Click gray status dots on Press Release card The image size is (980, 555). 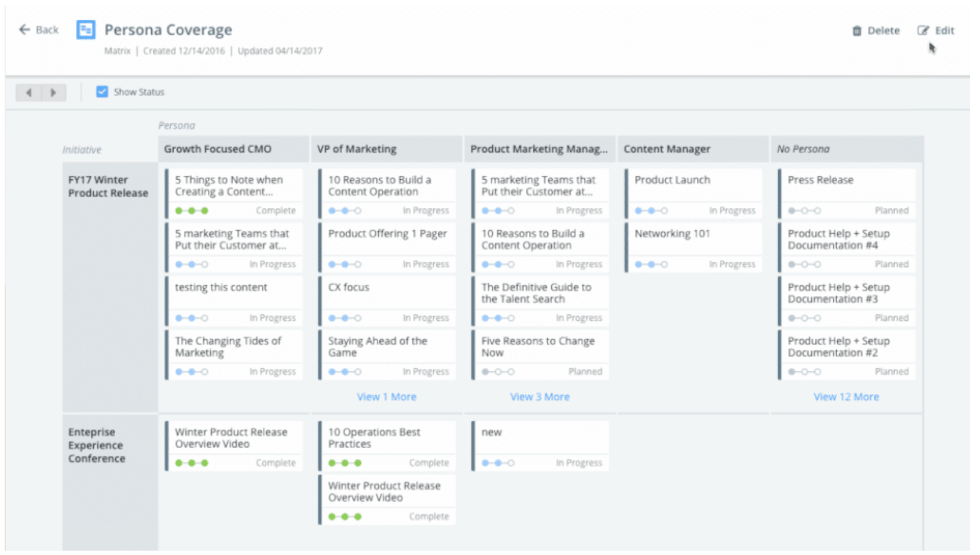(804, 211)
